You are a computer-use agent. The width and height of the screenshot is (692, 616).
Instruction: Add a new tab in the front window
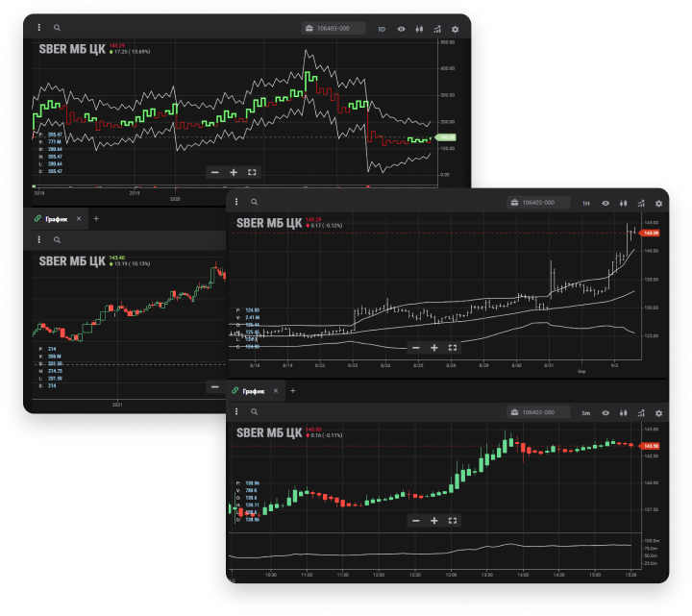pos(292,391)
